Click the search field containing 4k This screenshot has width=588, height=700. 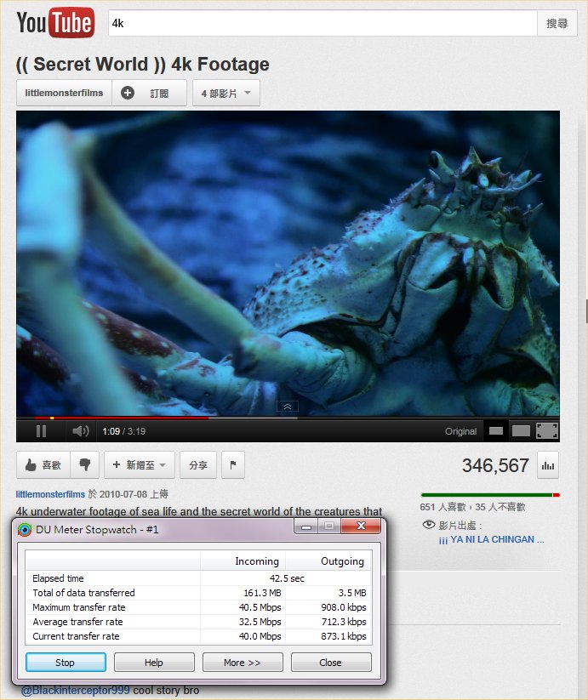click(x=323, y=23)
